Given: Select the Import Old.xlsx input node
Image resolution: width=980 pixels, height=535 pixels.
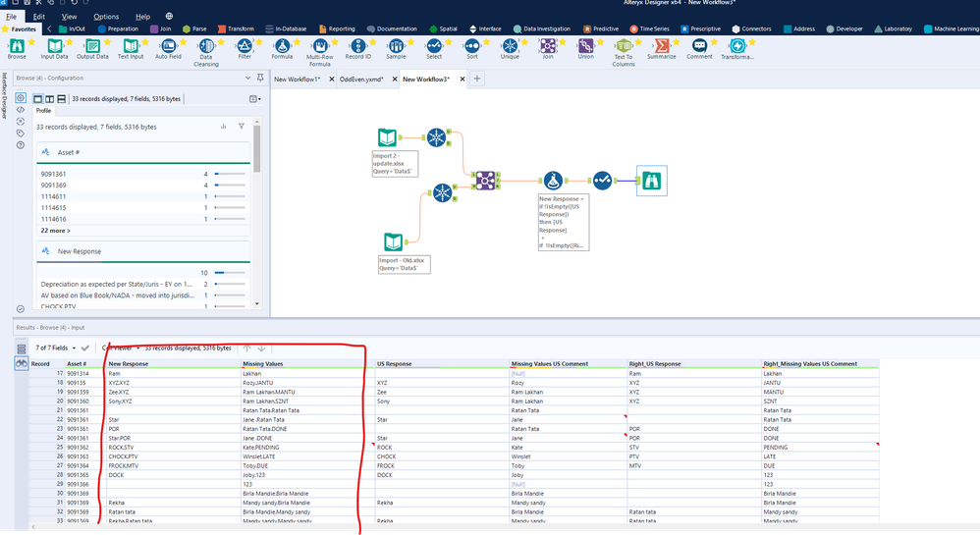Looking at the screenshot, I should point(393,241).
